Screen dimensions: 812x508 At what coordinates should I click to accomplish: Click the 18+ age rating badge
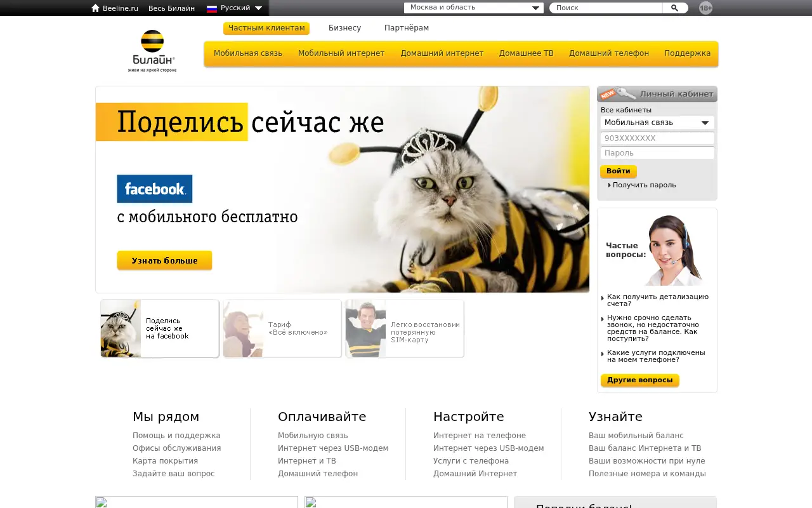point(705,8)
